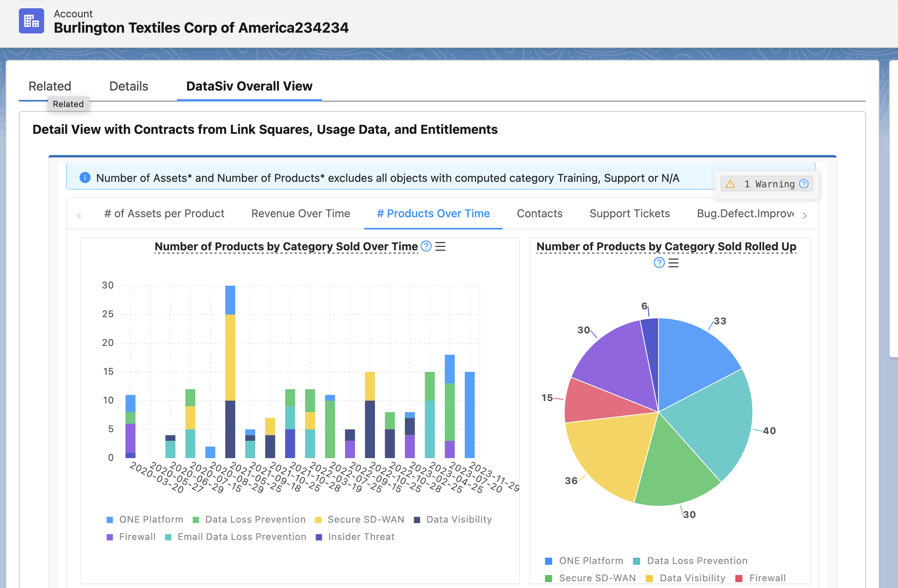
Task: Toggle the Firewall series in the pie chart legend
Action: point(767,578)
